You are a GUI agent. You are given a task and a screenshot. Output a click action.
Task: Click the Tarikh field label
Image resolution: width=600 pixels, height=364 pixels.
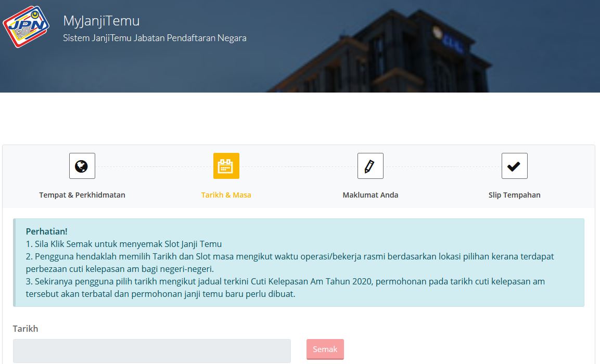[x=25, y=329]
